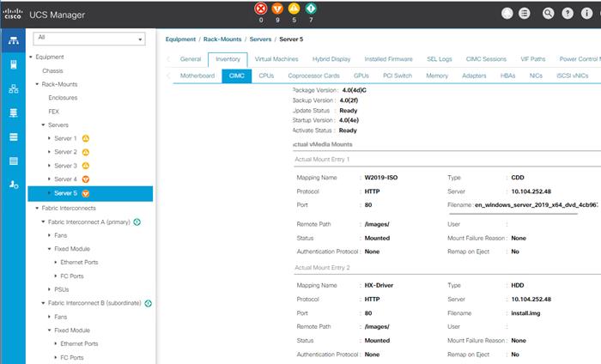This screenshot has height=364, width=601.
Task: Click the Cisco logo
Action: click(13, 14)
